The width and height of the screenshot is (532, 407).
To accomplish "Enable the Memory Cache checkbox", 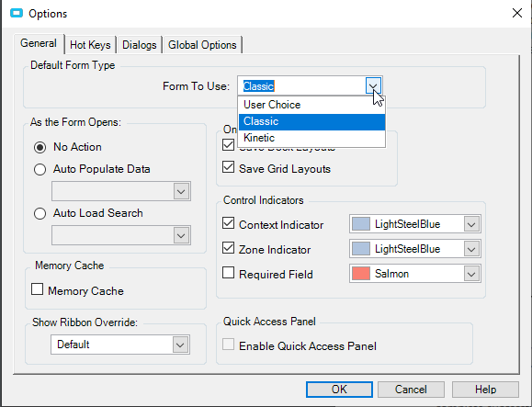I will (x=38, y=289).
